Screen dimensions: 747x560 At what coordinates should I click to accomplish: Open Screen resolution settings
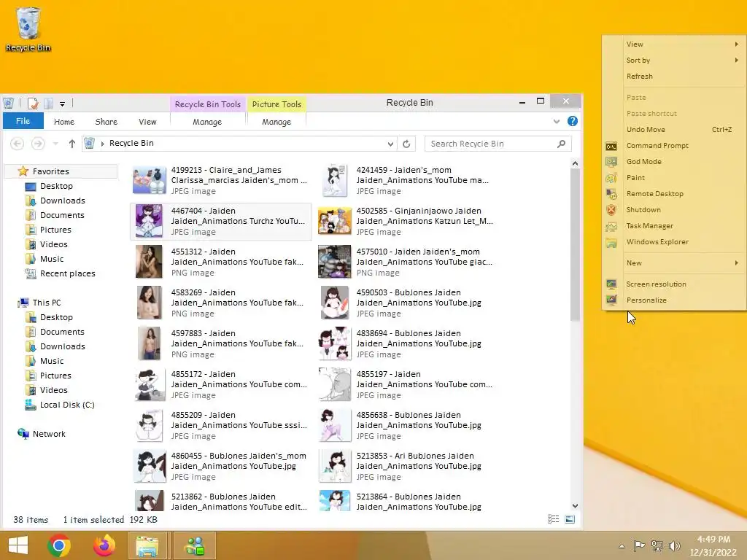click(656, 284)
